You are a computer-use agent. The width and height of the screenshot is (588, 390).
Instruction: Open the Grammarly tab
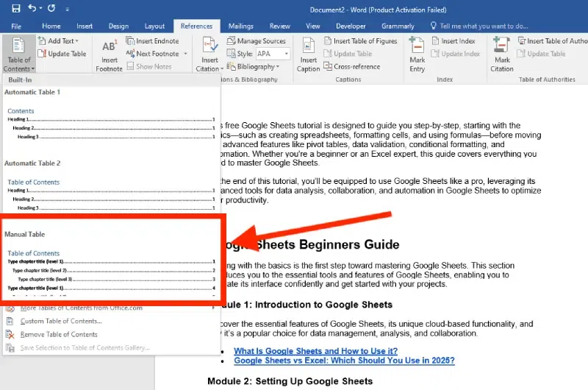(398, 26)
